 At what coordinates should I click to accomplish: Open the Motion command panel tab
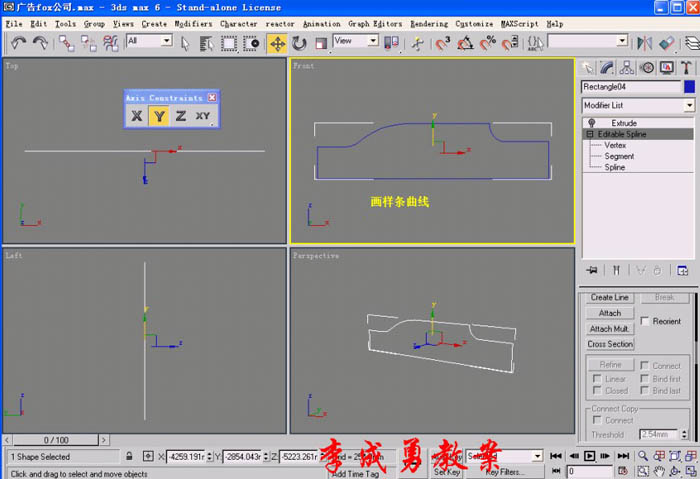646,68
